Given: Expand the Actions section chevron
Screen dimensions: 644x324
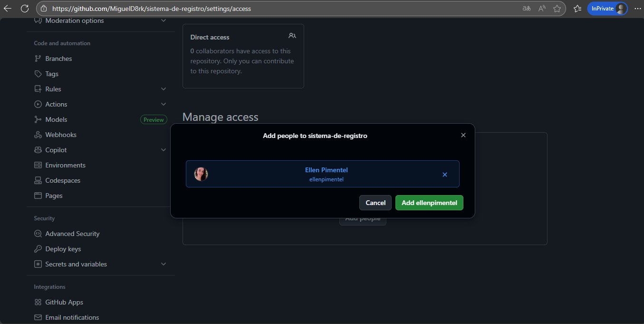Looking at the screenshot, I should tap(163, 104).
